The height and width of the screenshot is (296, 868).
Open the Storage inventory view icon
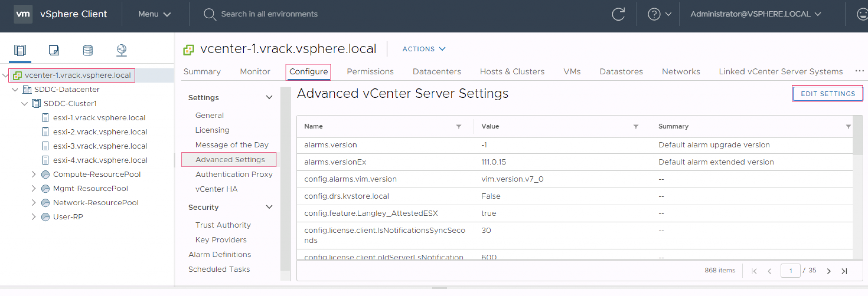click(x=88, y=50)
